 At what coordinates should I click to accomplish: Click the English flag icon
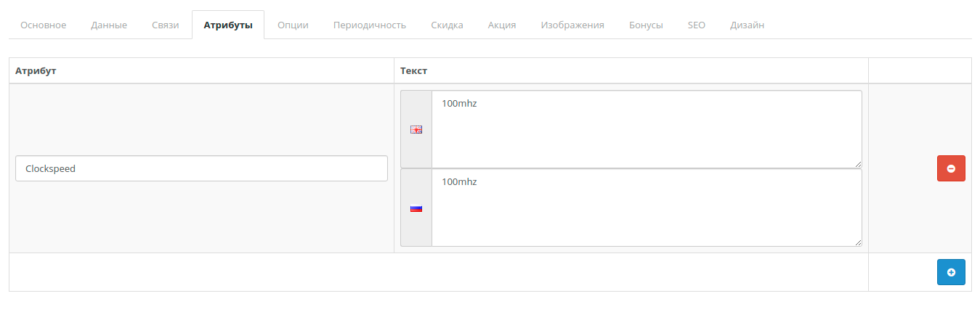416,130
